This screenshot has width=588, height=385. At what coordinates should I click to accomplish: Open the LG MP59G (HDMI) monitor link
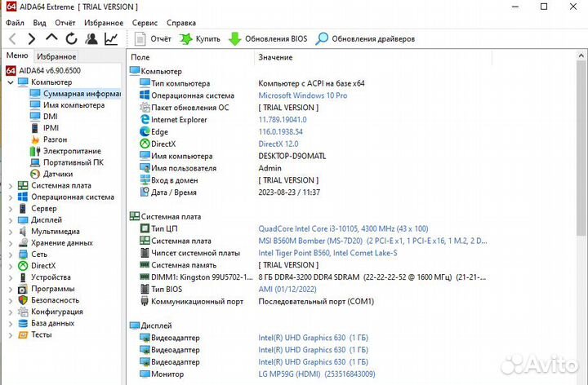coord(317,374)
